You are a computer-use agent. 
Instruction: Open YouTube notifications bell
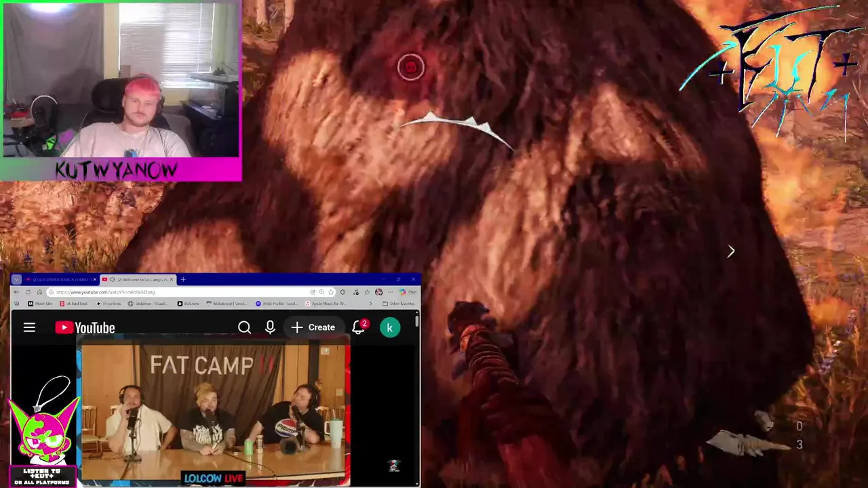[x=359, y=327]
